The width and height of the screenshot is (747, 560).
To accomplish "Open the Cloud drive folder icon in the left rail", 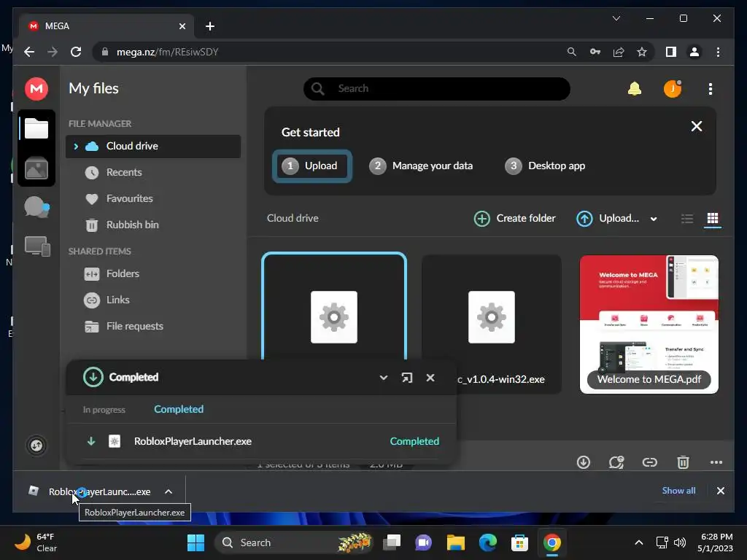I will pyautogui.click(x=36, y=128).
